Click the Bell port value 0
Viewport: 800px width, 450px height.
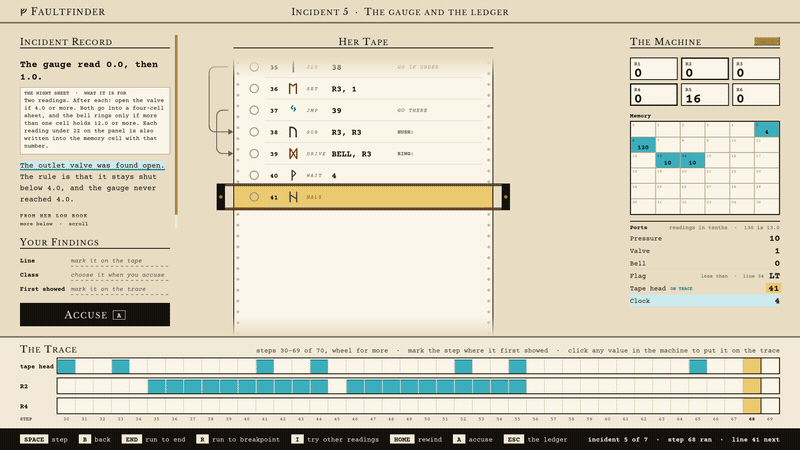(777, 263)
